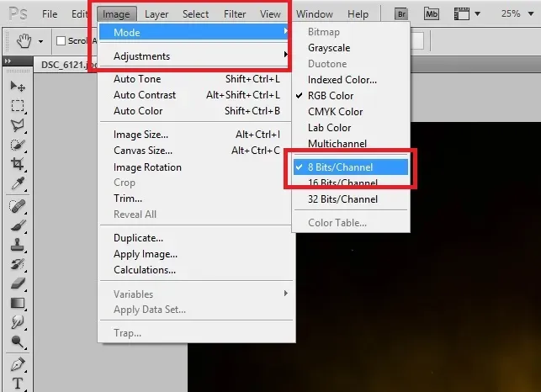Open Mini Bridge via the Mb icon
This screenshot has height=392, width=541.
coord(432,14)
